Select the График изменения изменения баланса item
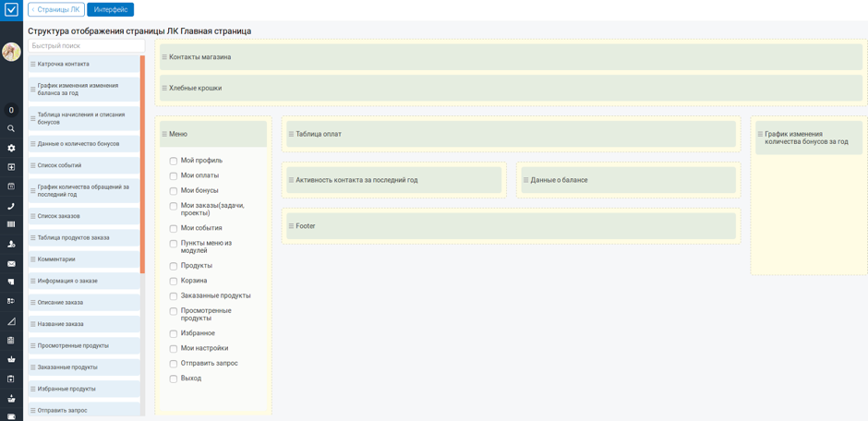This screenshot has width=868, height=421. pos(84,89)
